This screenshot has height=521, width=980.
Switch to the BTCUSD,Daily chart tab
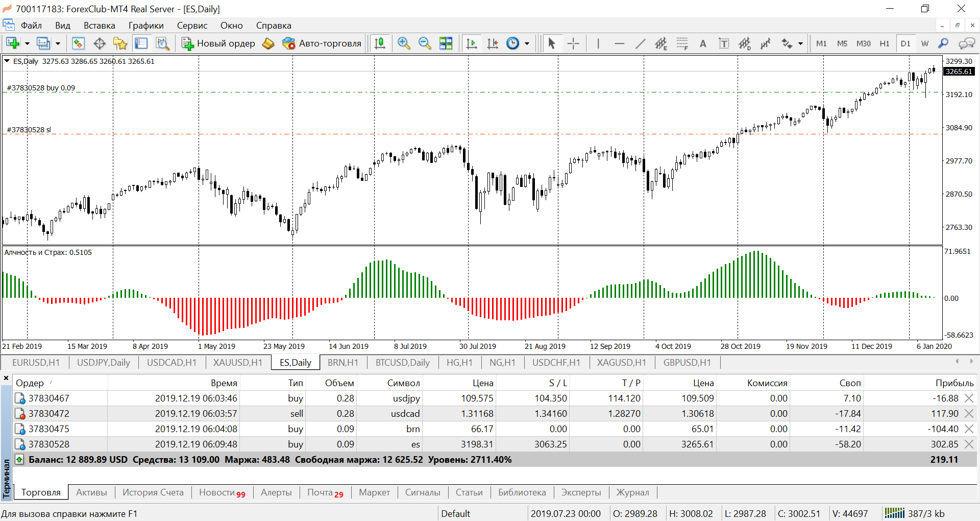pos(403,363)
